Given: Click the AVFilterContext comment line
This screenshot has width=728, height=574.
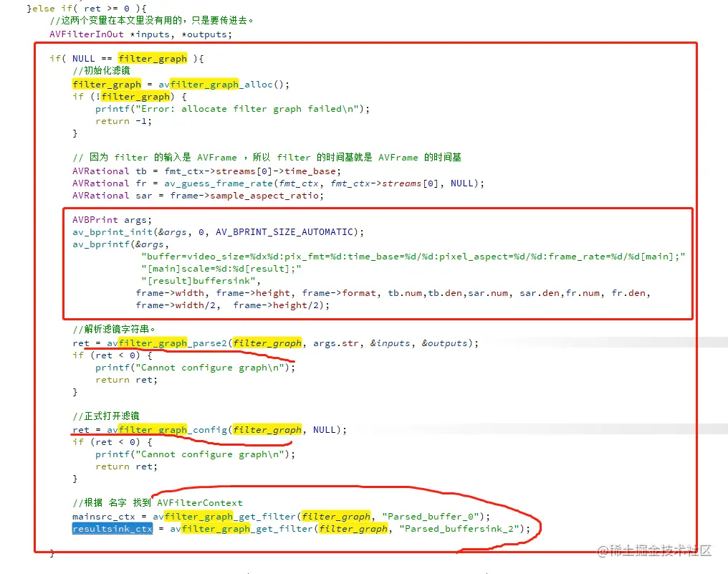Looking at the screenshot, I should [158, 502].
